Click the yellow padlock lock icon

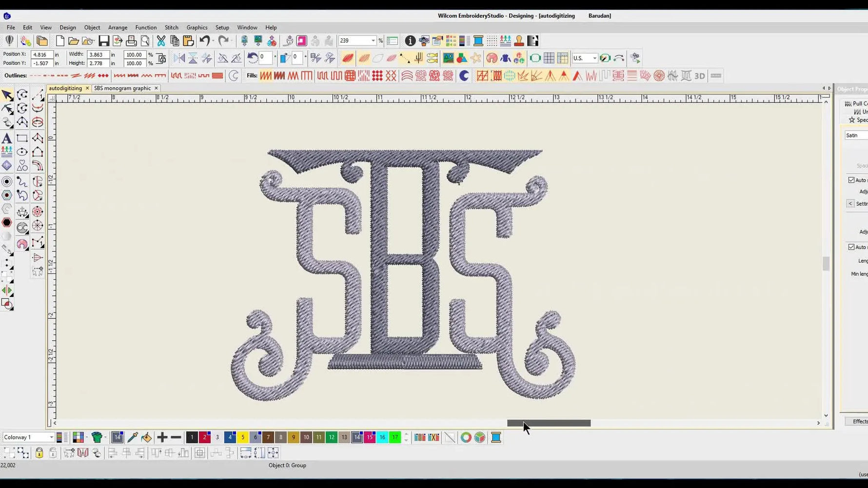pos(39,453)
